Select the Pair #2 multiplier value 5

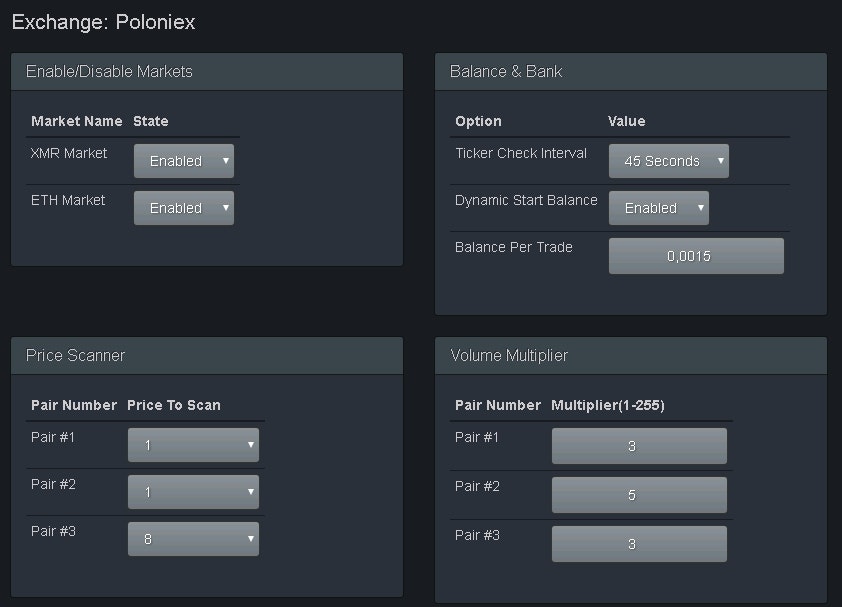pos(639,494)
